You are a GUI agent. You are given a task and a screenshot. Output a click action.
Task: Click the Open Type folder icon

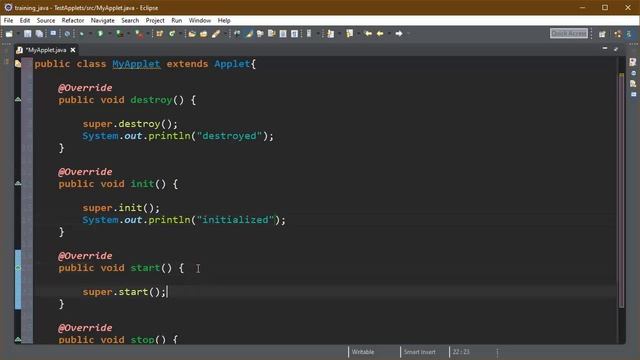pyautogui.click(x=192, y=33)
